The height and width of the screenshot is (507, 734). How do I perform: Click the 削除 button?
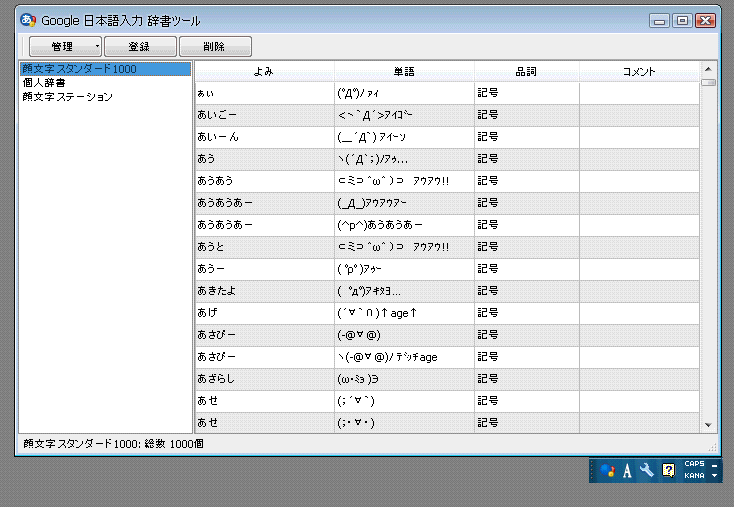click(x=215, y=46)
